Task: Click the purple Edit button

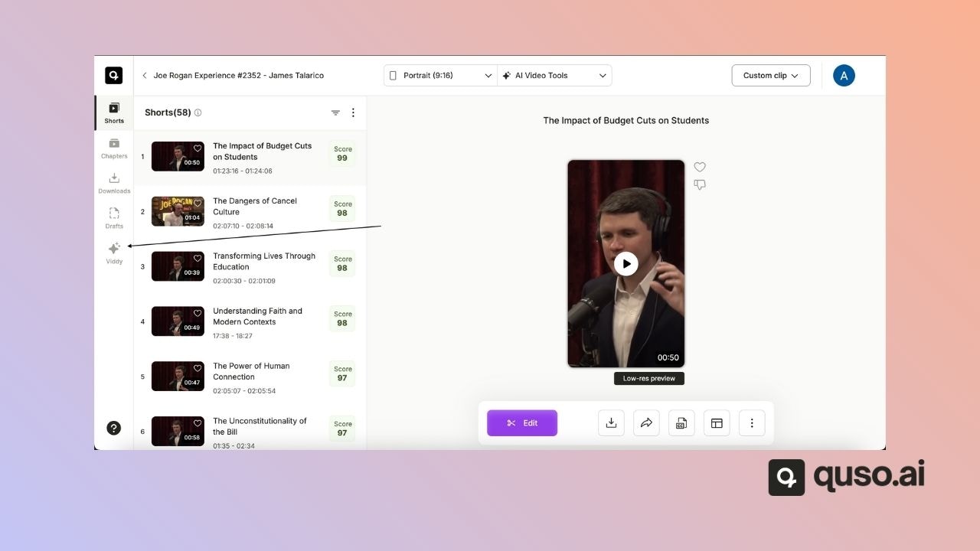Action: 522,423
